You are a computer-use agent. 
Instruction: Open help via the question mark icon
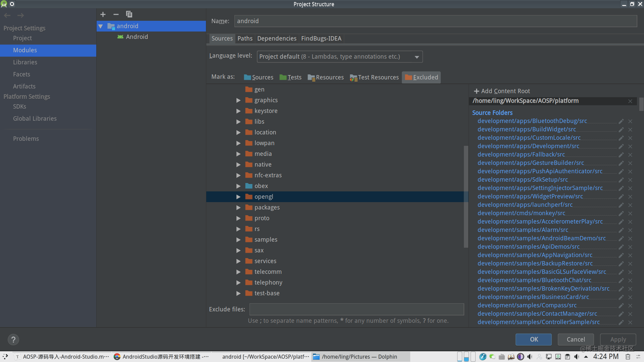pyautogui.click(x=13, y=339)
